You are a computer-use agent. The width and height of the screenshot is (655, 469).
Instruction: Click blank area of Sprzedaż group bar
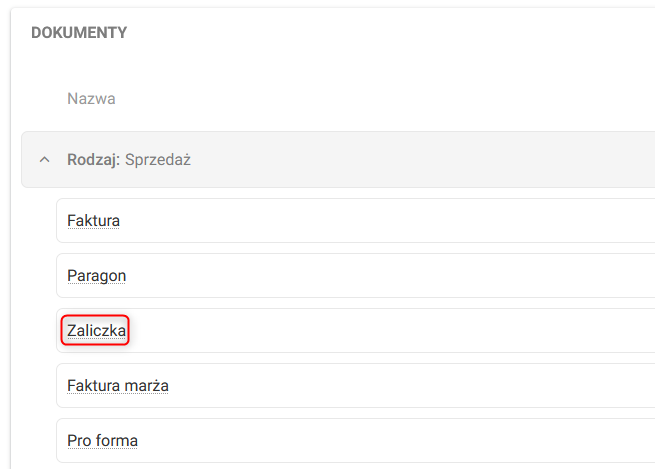[x=420, y=160]
